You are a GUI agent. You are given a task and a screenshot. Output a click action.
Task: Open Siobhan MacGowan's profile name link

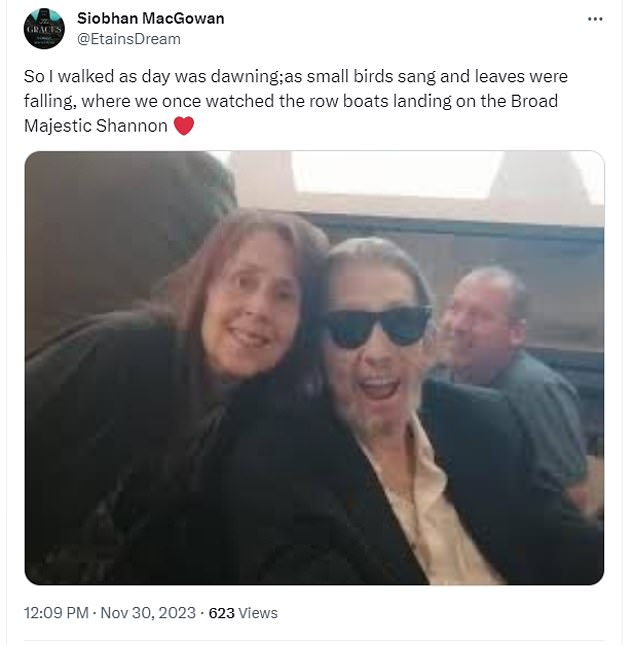(151, 18)
